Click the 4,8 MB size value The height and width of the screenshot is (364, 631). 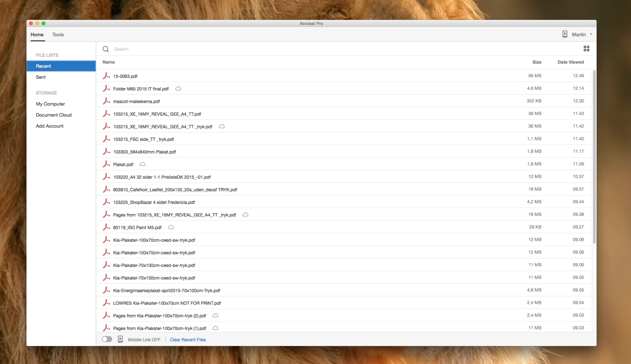[x=534, y=290]
